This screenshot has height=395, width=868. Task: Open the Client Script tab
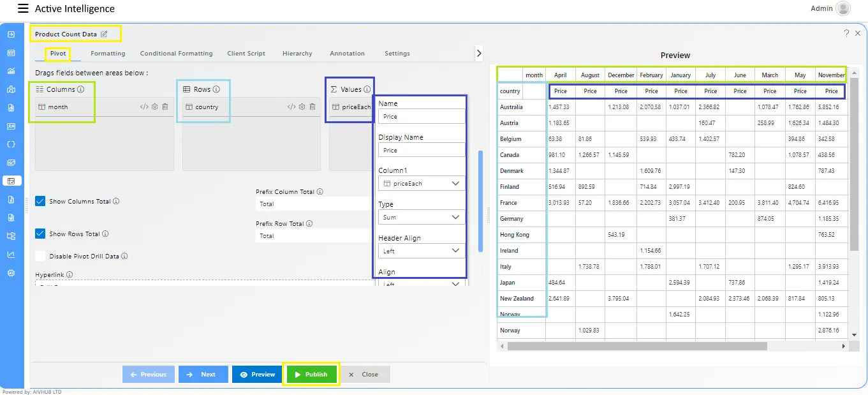pyautogui.click(x=246, y=54)
